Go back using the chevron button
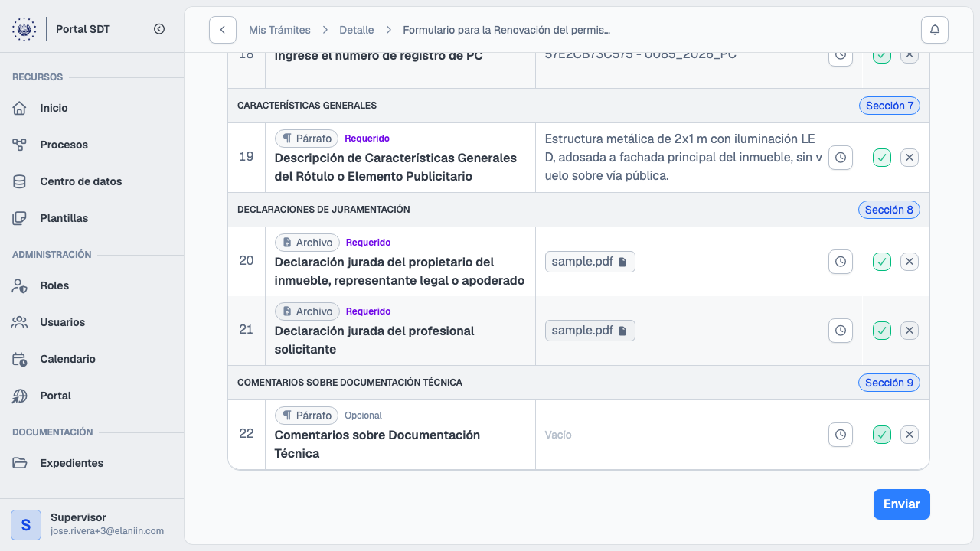The width and height of the screenshot is (980, 551). [222, 30]
